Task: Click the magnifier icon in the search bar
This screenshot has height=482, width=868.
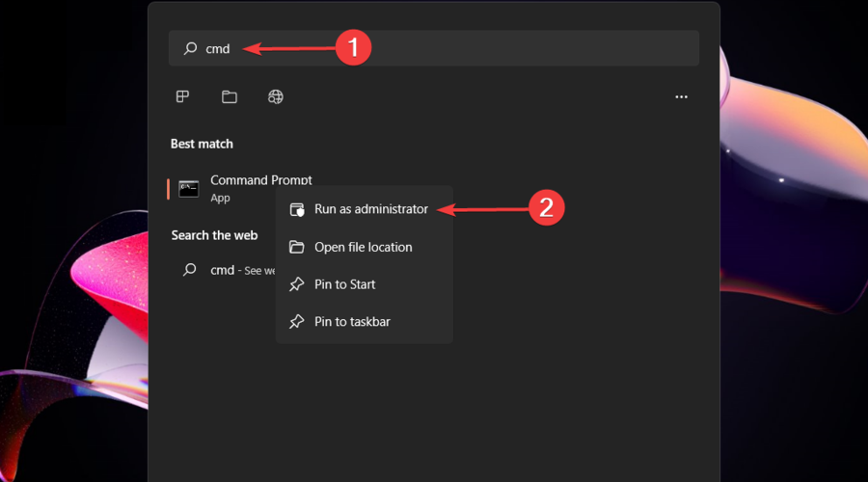Action: (190, 48)
